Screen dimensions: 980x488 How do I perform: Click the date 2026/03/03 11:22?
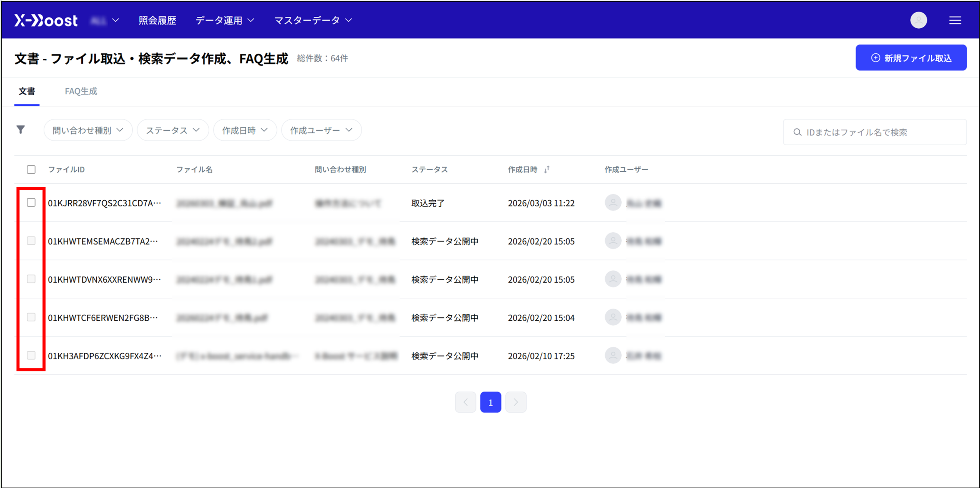[x=541, y=203]
